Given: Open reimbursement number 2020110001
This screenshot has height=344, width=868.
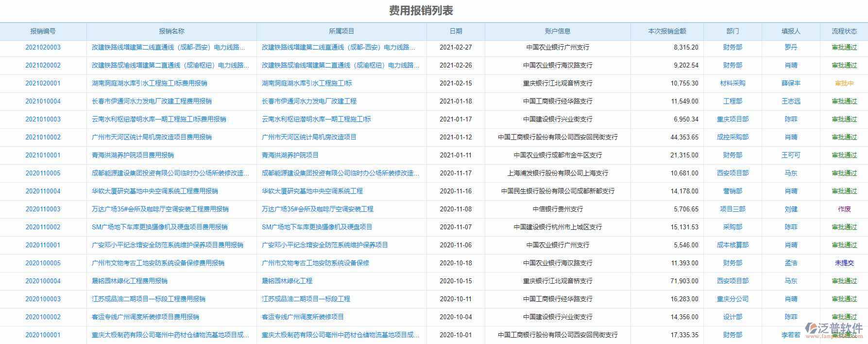Looking at the screenshot, I should pos(43,245).
